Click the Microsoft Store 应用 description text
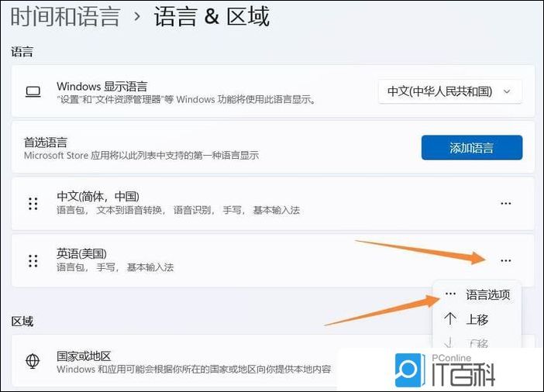This screenshot has width=544, height=392. coord(141,156)
